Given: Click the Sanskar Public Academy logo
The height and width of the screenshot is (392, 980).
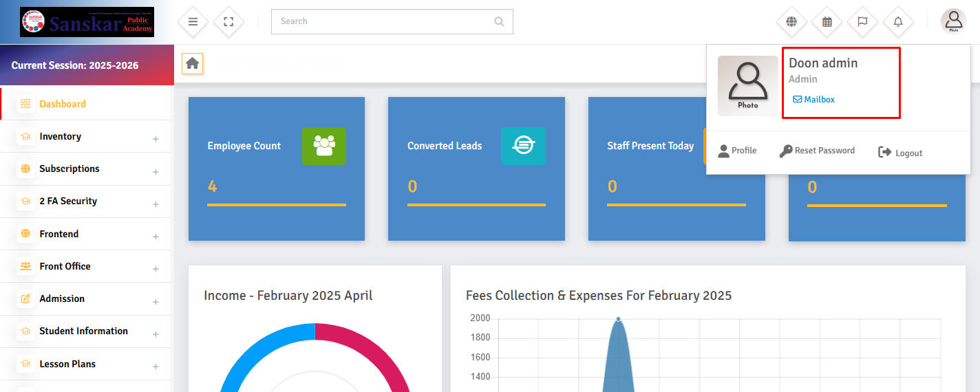Looking at the screenshot, I should point(87,22).
